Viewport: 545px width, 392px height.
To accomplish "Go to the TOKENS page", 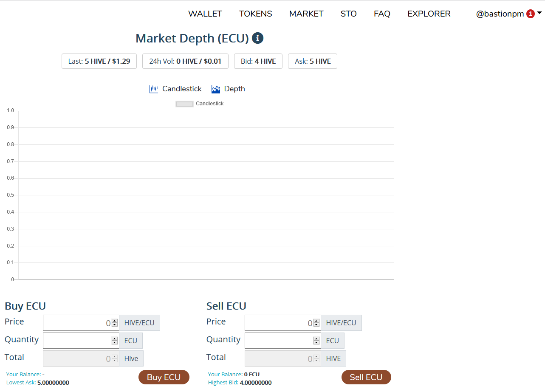I will pos(255,14).
